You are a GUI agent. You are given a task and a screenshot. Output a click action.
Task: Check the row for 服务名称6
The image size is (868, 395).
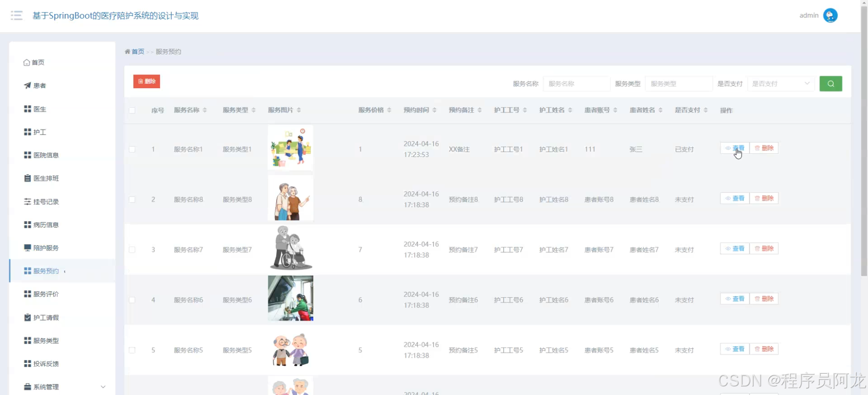[132, 300]
